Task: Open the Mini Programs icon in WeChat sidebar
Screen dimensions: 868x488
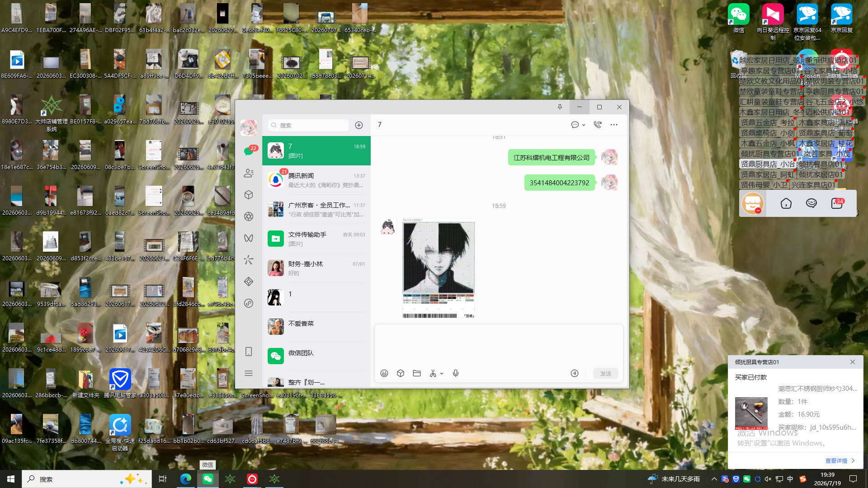Action: coord(249,303)
